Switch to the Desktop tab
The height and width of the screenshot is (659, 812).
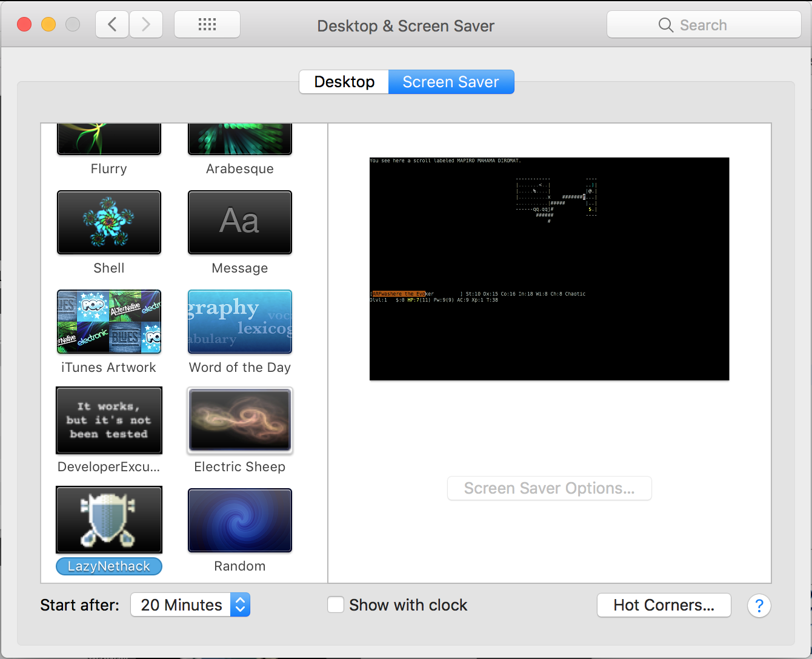tap(344, 82)
